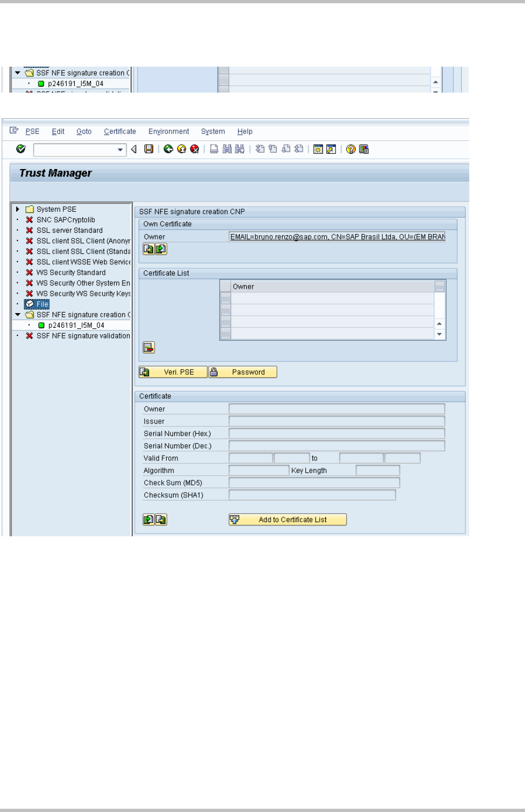The width and height of the screenshot is (525, 812).
Task: Click the Issuer input field
Action: tap(337, 421)
